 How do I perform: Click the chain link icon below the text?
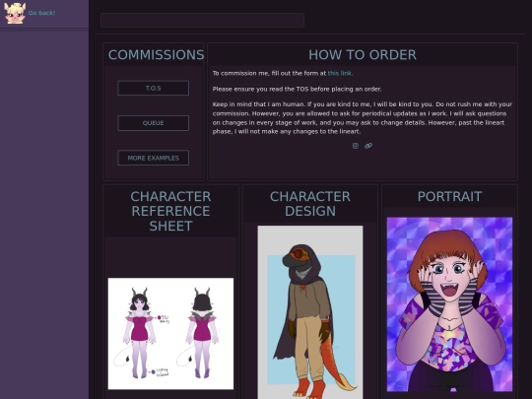368,146
